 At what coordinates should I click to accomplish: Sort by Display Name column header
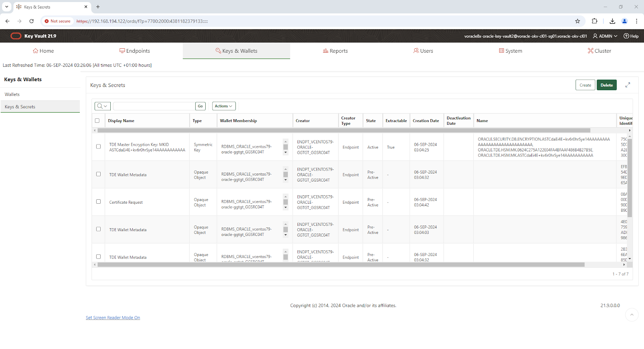[121, 121]
